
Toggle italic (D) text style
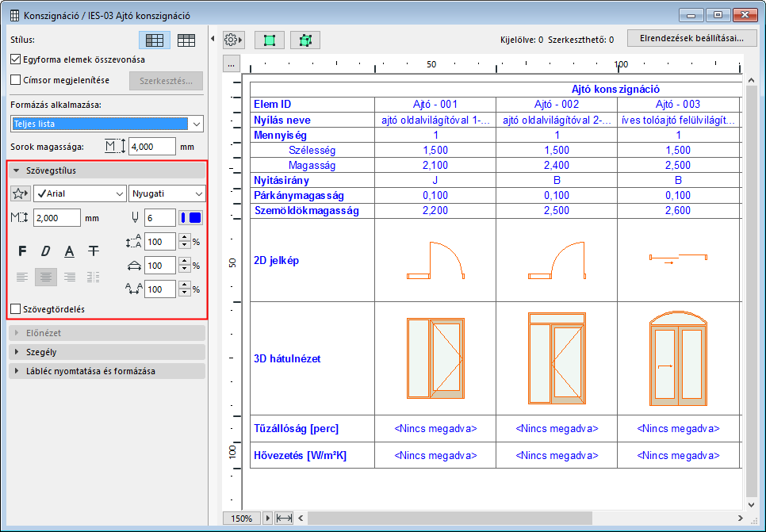point(46,251)
